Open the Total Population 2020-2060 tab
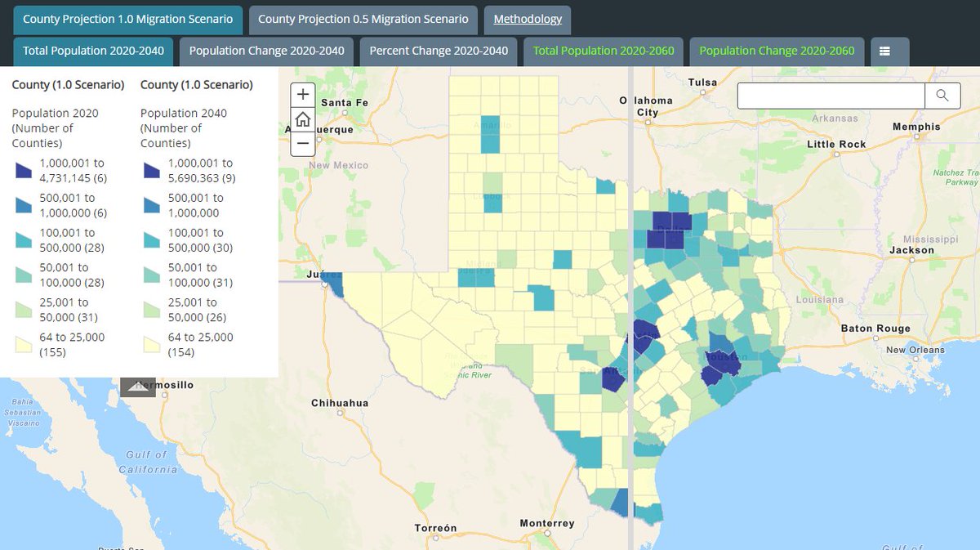This screenshot has height=550, width=980. pyautogui.click(x=603, y=50)
